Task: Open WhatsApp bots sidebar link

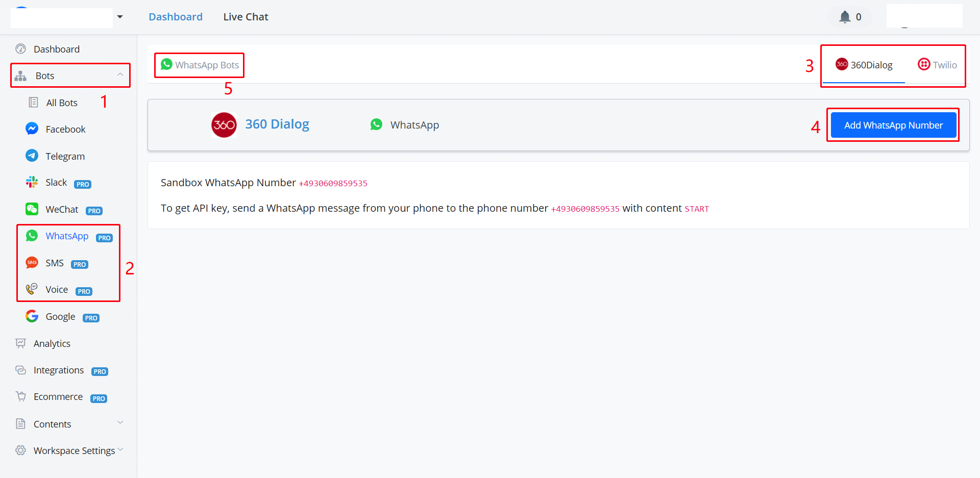Action: 67,236
